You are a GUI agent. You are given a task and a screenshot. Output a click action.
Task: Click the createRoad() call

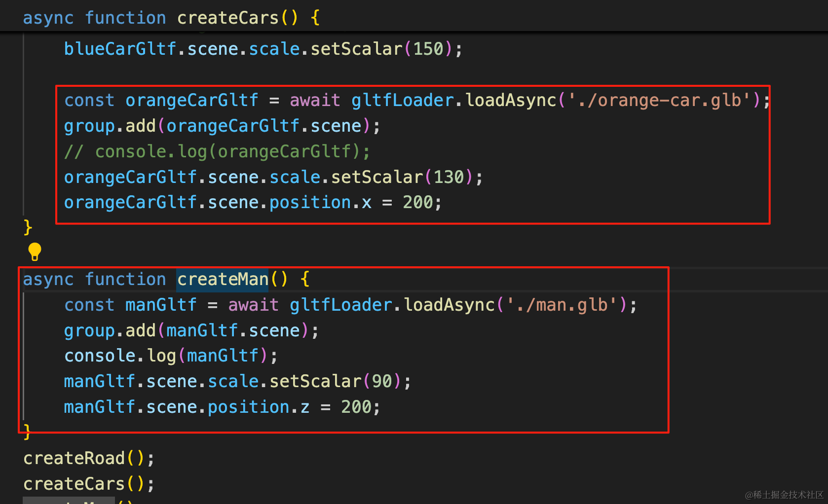89,459
